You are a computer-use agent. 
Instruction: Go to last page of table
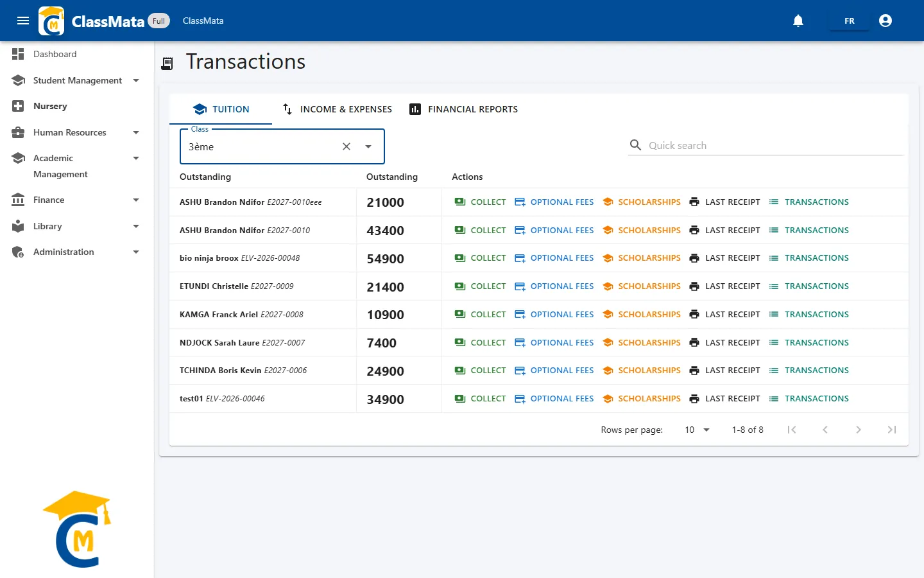(892, 430)
